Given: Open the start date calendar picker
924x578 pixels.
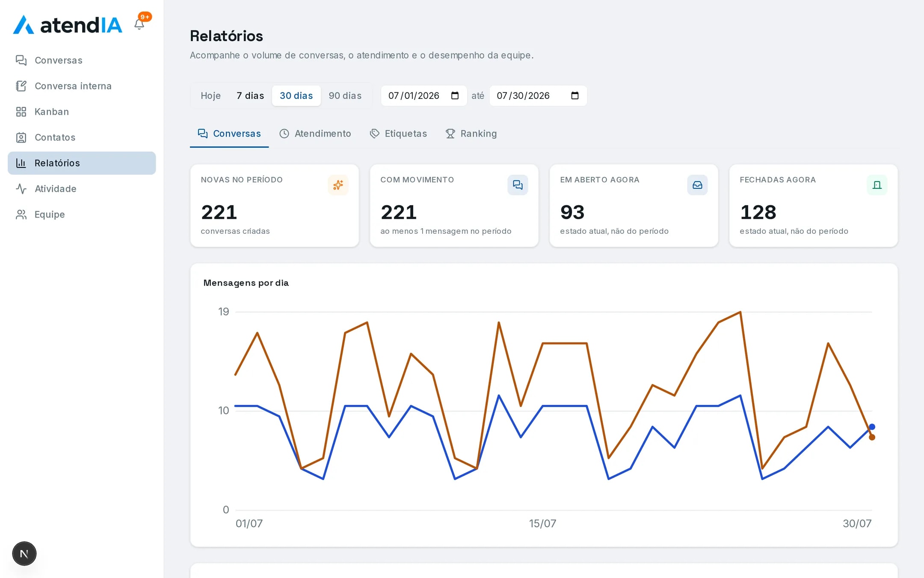Looking at the screenshot, I should click(455, 95).
